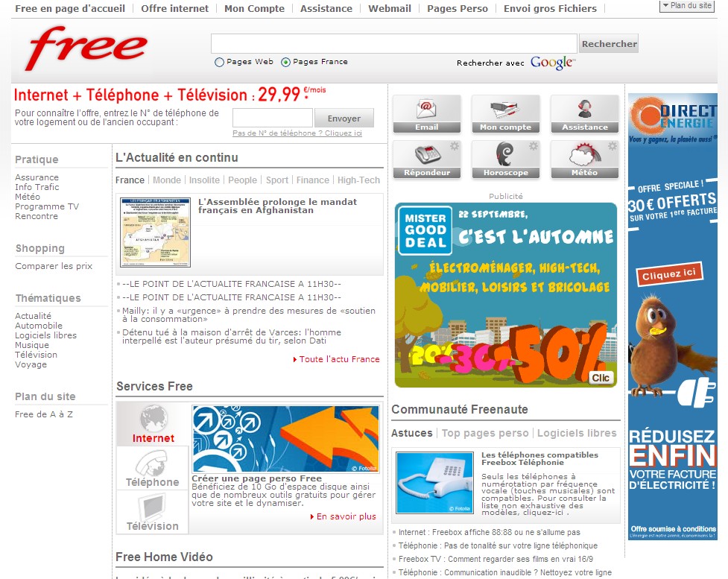Viewport: 728px width, 579px height.
Task: Check weather via the Météo icon
Action: [x=584, y=158]
